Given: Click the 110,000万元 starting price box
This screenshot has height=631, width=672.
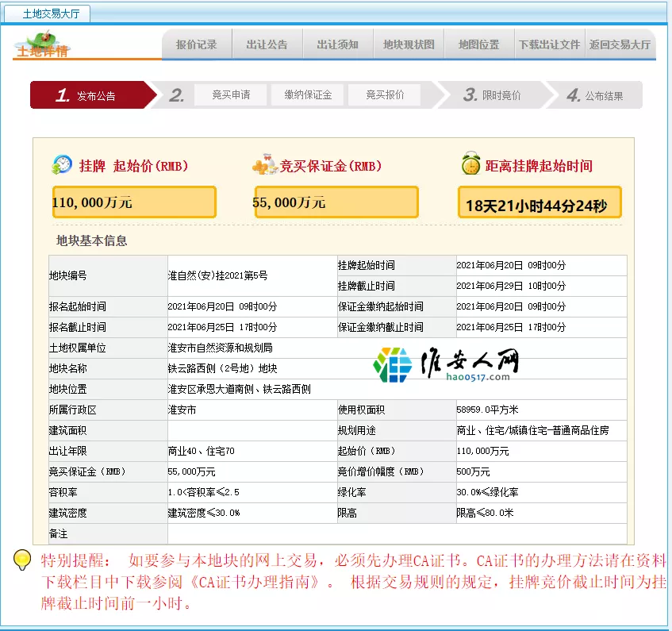Looking at the screenshot, I should pyautogui.click(x=134, y=202).
